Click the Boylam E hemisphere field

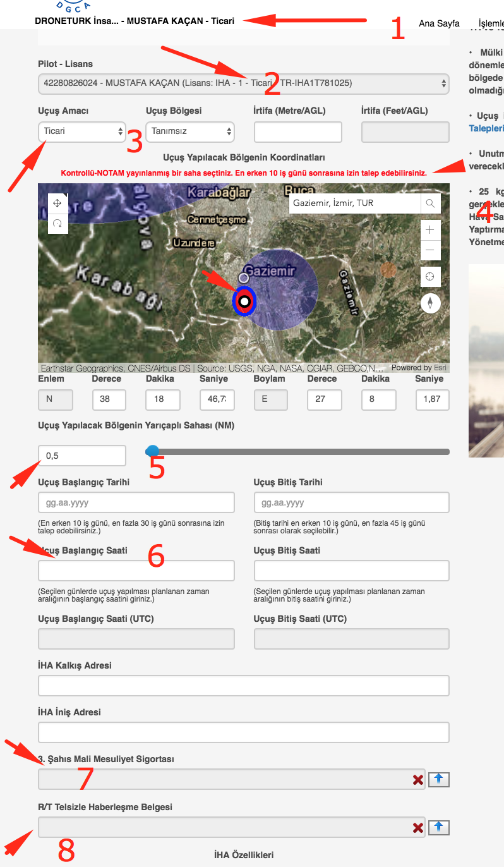coord(271,400)
